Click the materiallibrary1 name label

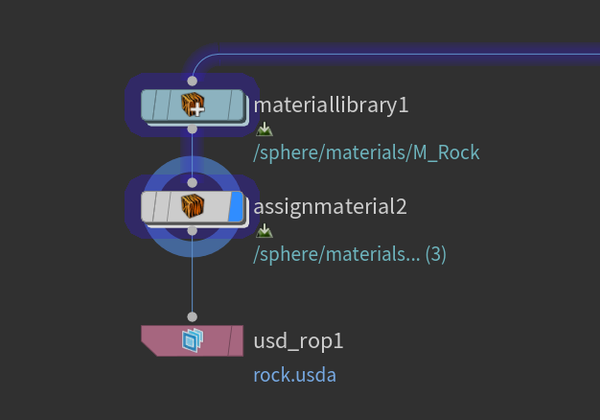[331, 105]
